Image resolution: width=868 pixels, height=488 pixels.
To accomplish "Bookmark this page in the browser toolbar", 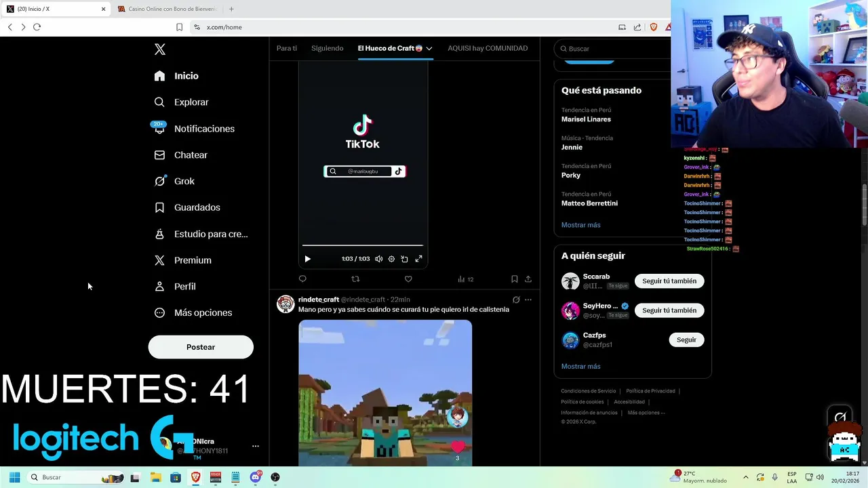I will point(179,27).
